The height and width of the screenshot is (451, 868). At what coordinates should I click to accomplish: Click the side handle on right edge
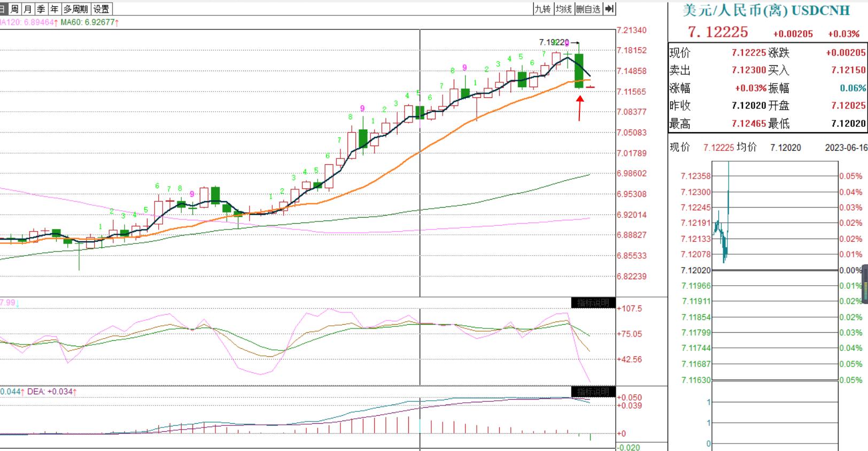(x=865, y=287)
